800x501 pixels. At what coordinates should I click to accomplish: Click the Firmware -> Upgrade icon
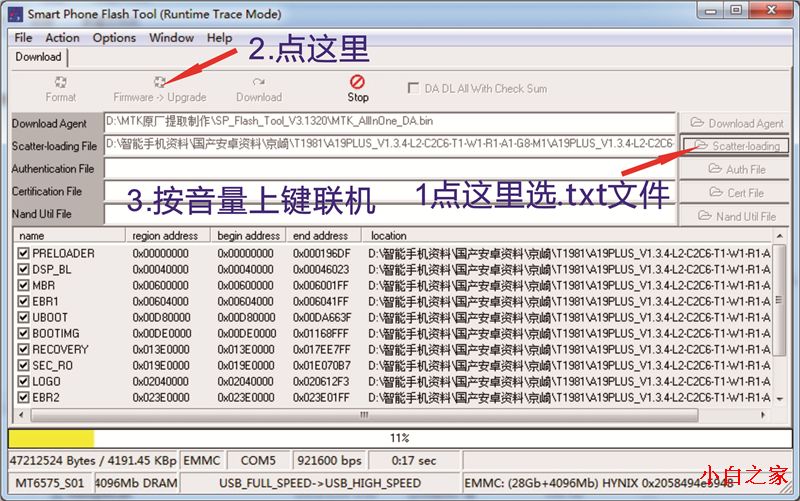pyautogui.click(x=160, y=82)
